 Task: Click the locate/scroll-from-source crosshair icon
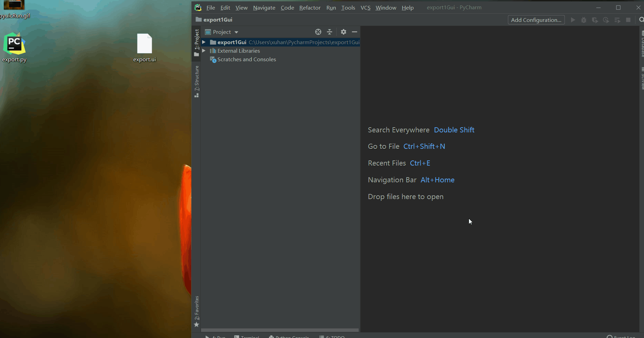(318, 32)
